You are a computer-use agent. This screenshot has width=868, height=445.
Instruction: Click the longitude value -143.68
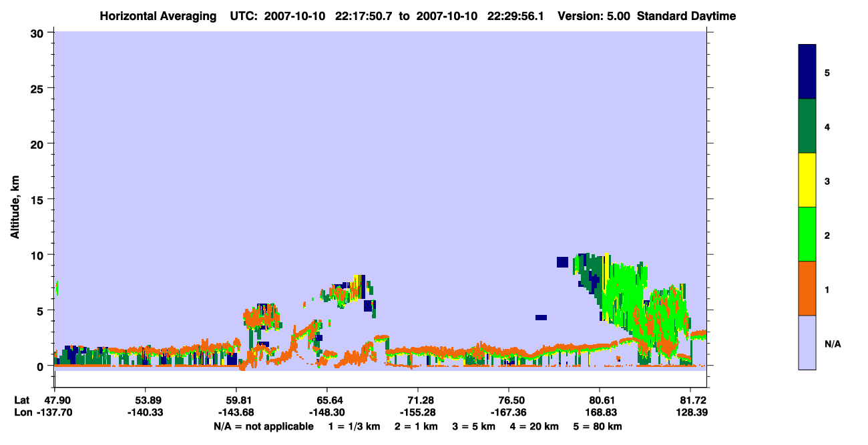tap(236, 413)
